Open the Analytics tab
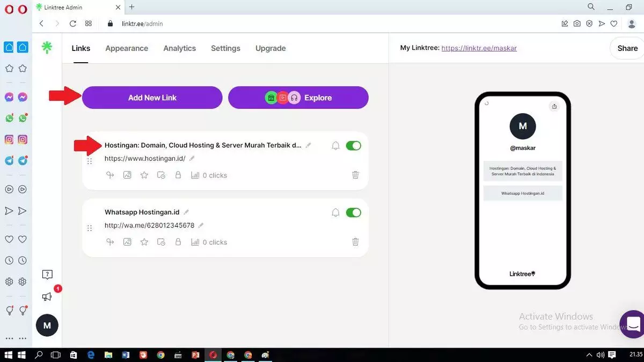 [179, 48]
